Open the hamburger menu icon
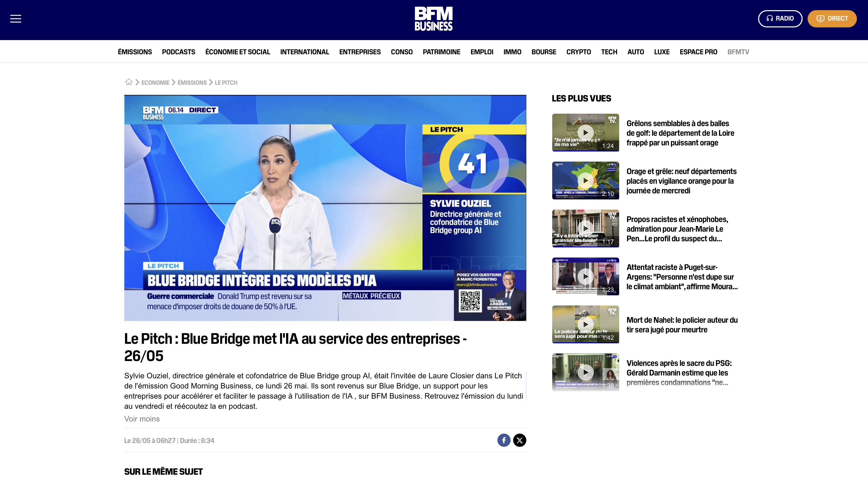This screenshot has height=477, width=868. 15,19
